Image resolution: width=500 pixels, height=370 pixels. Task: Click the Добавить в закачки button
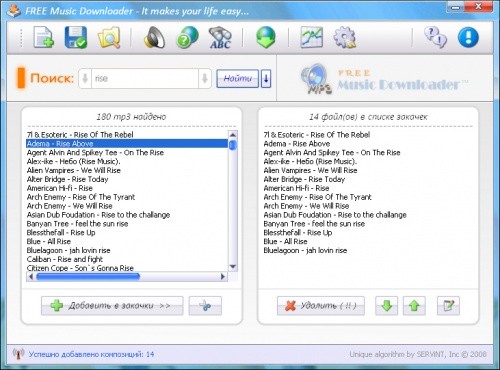[112, 306]
